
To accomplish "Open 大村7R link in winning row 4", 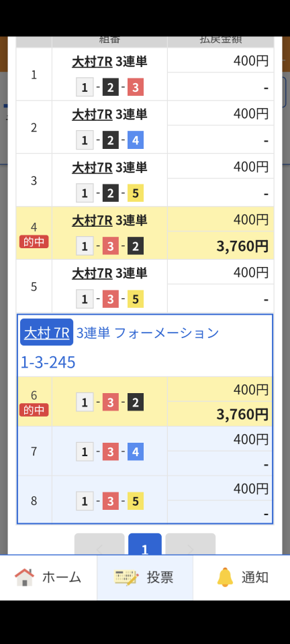I will 92,221.
